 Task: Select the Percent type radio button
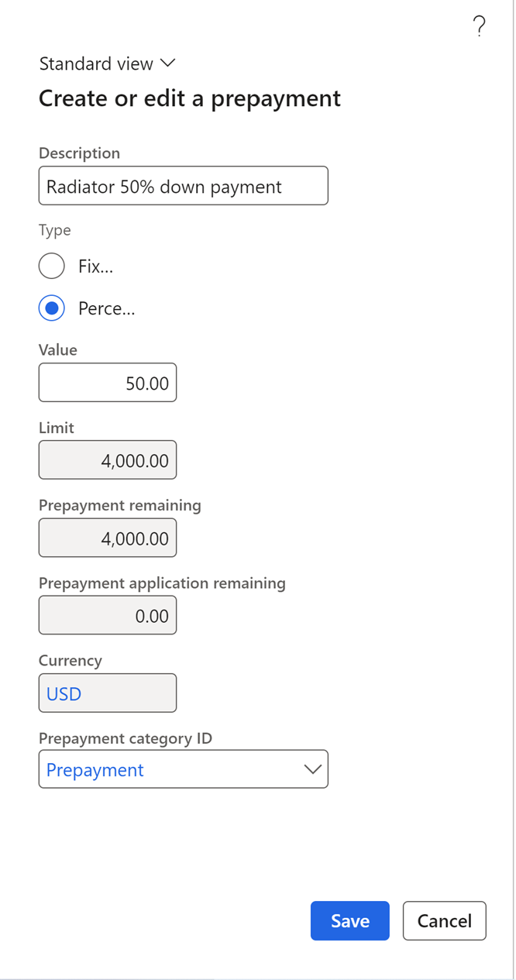[52, 308]
